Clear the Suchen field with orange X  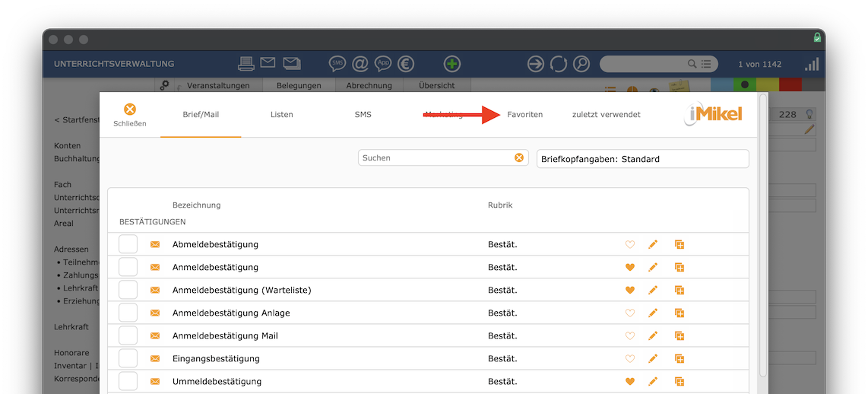click(518, 158)
